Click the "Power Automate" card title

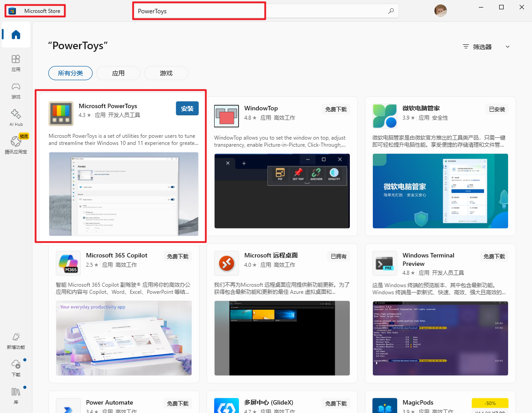pos(110,402)
